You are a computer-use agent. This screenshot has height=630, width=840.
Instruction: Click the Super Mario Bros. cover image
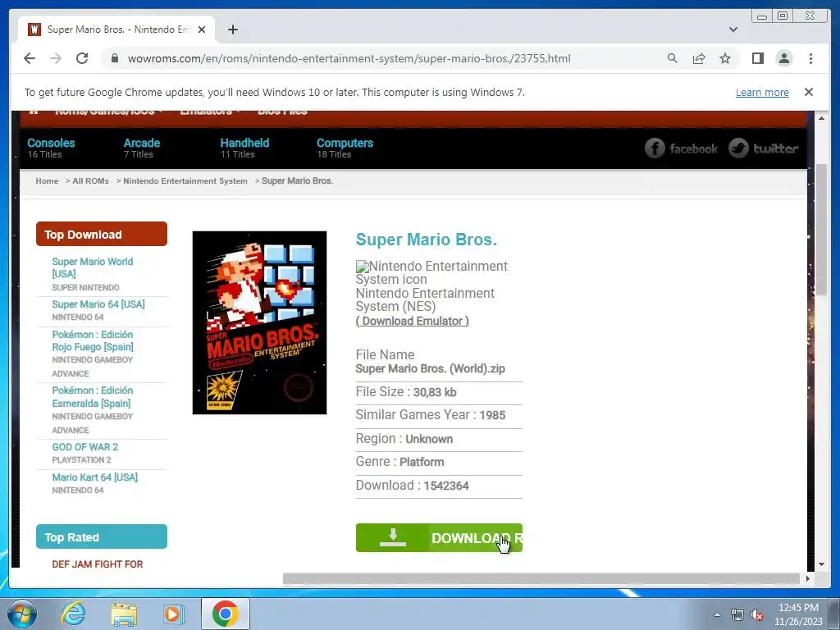pos(259,322)
